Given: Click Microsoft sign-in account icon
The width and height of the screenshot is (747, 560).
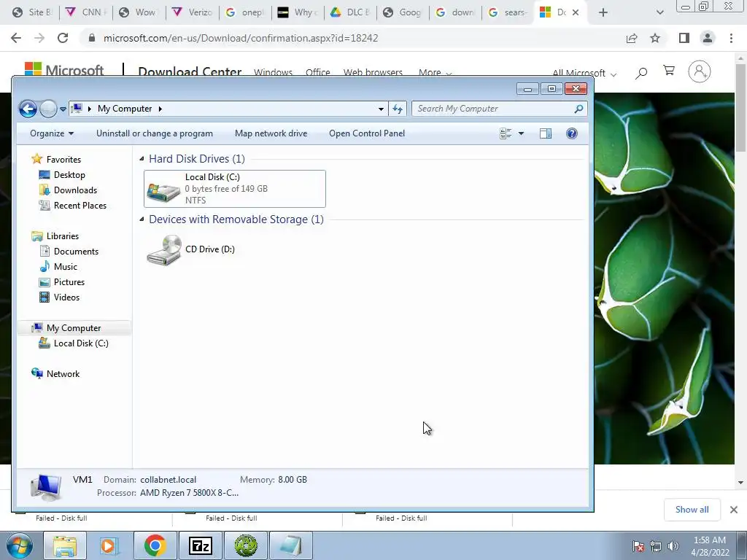Looking at the screenshot, I should [700, 71].
